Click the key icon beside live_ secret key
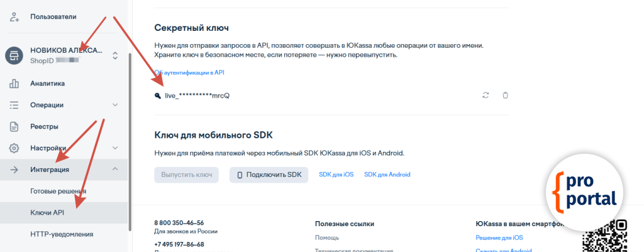The height and width of the screenshot is (252, 644). pyautogui.click(x=158, y=96)
